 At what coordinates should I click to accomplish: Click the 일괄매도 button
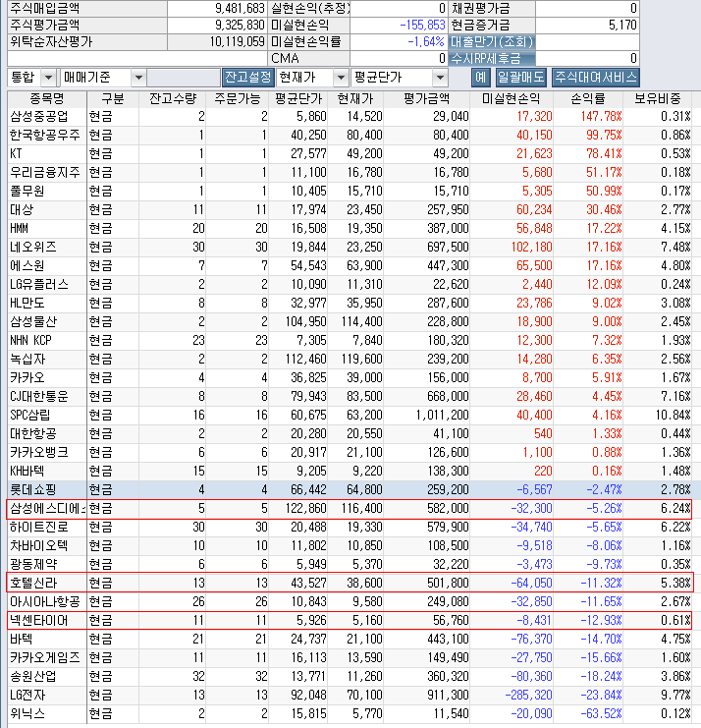coord(521,77)
